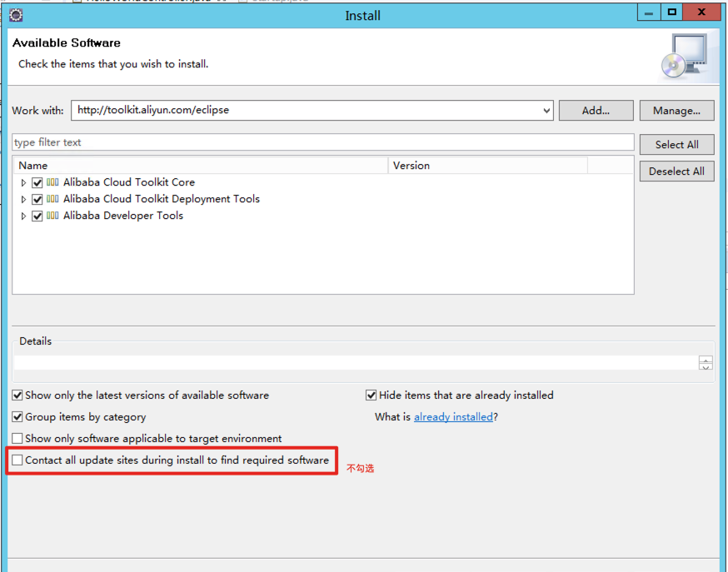Select the Alibaba Developer Tools row text

pos(123,216)
